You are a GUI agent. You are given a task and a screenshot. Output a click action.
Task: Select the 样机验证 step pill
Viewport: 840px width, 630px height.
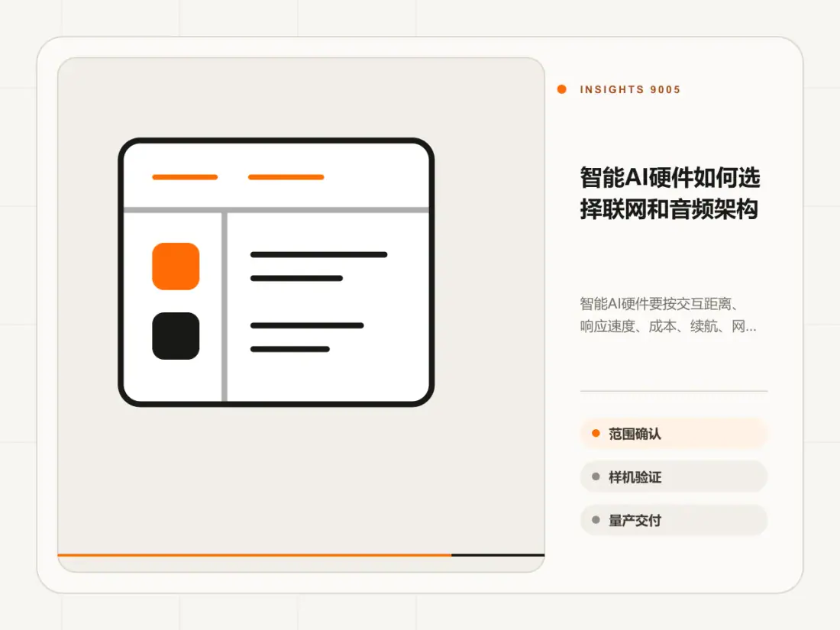click(674, 477)
